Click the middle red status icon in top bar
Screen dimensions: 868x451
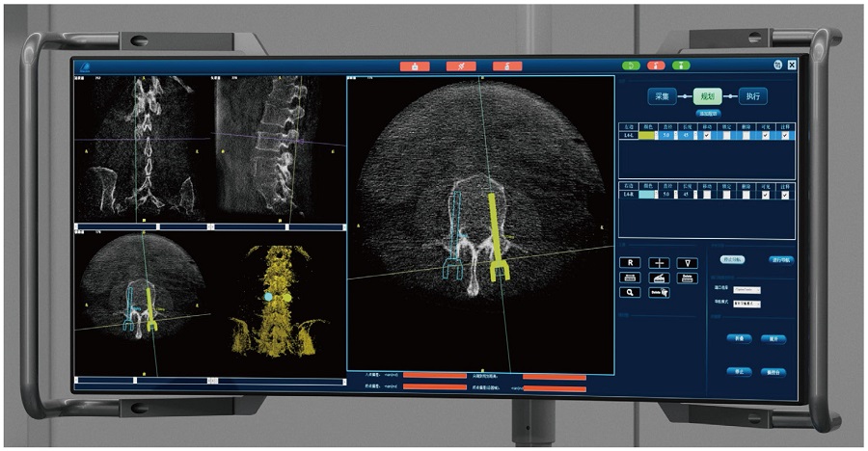tap(460, 66)
